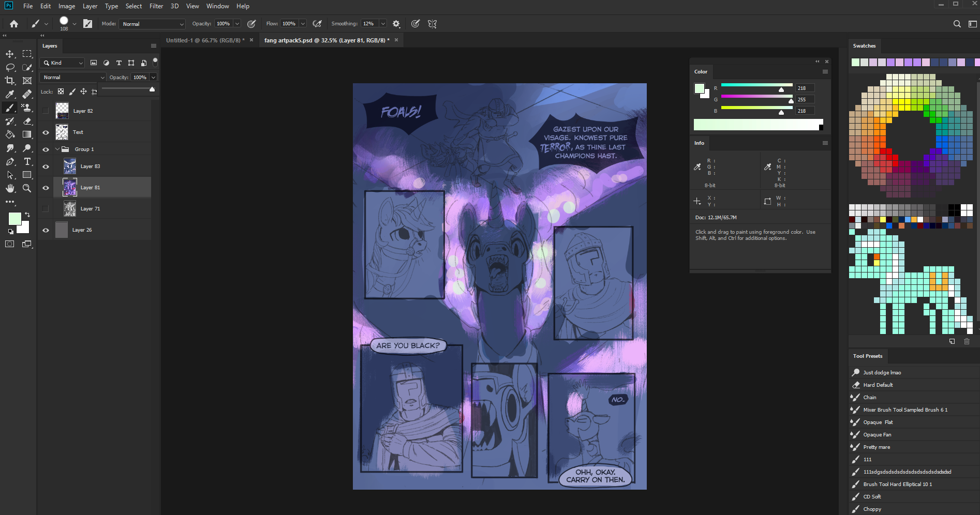Select the Lasso tool
The width and height of the screenshot is (980, 515).
[10, 67]
